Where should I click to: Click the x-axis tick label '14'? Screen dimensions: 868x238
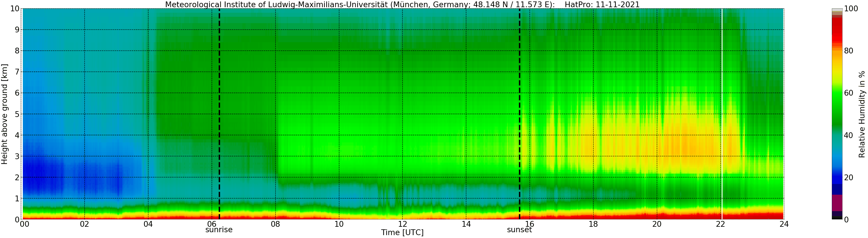click(466, 224)
